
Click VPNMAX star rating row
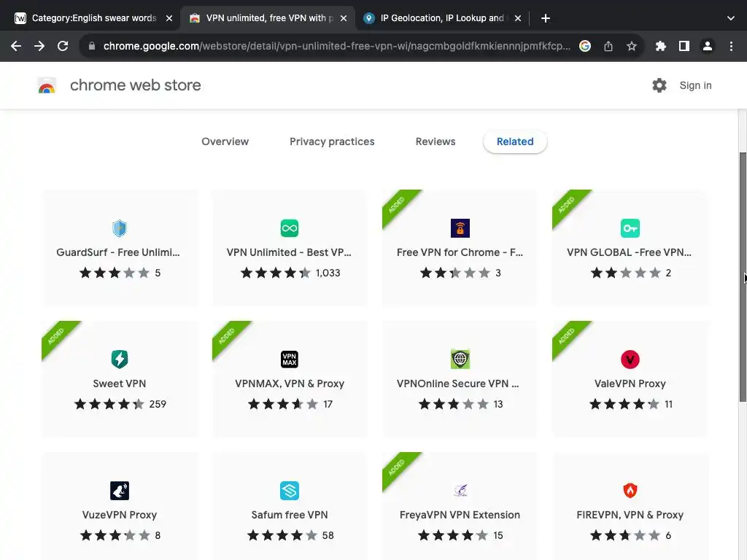[283, 404]
